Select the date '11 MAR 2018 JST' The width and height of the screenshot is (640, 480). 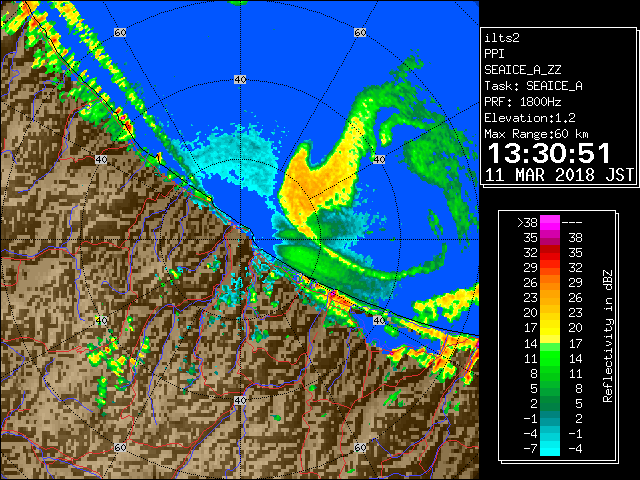559,175
